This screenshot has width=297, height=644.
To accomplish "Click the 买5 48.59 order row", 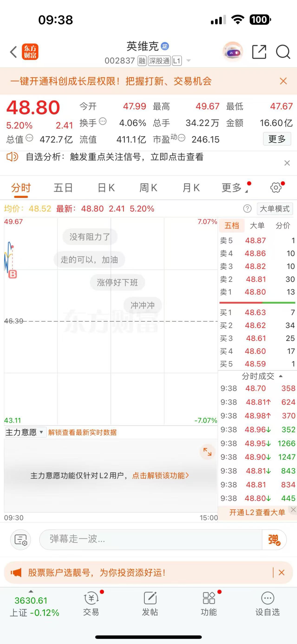I will [258, 364].
